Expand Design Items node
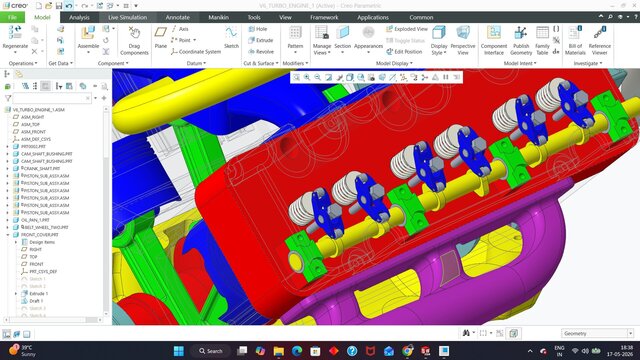The image size is (640, 360). tap(16, 242)
